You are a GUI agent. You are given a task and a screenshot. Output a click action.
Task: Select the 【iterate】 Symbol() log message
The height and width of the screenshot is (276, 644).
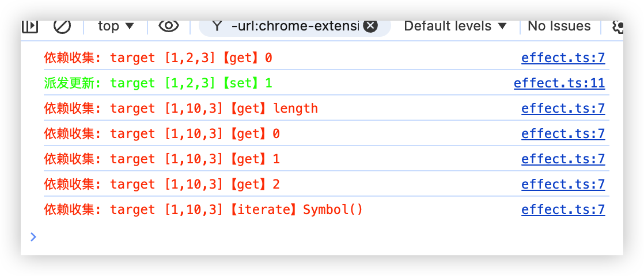[203, 210]
